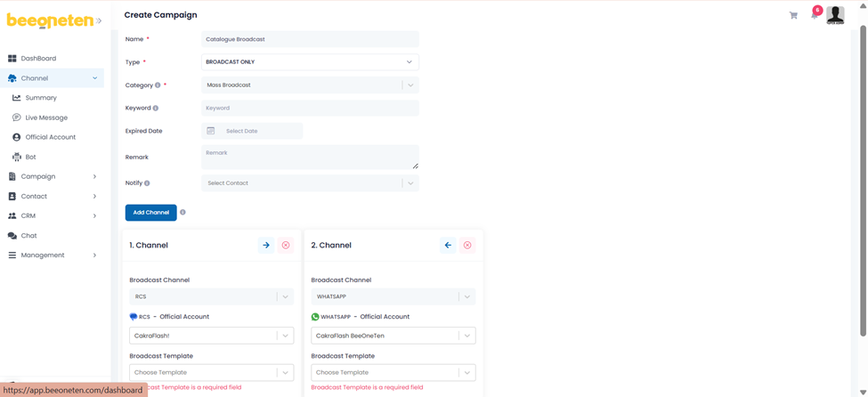Click the shopping cart icon
Image resolution: width=868 pixels, height=397 pixels.
click(793, 15)
